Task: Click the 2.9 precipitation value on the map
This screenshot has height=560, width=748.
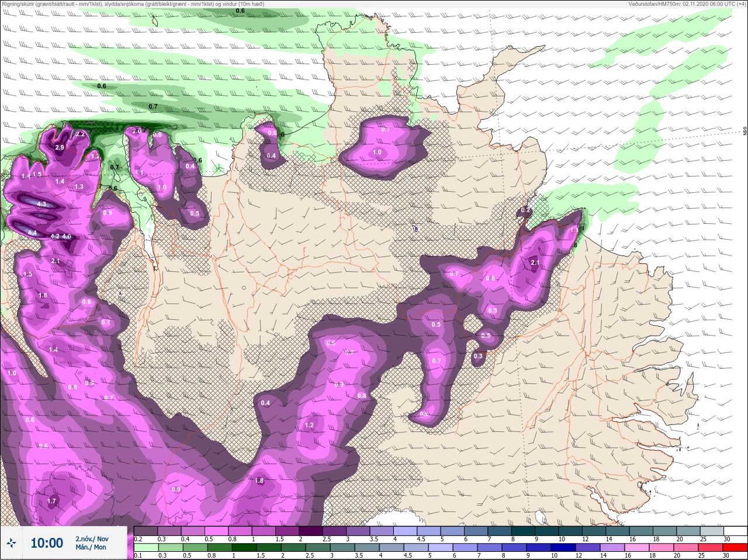Action: (60, 148)
